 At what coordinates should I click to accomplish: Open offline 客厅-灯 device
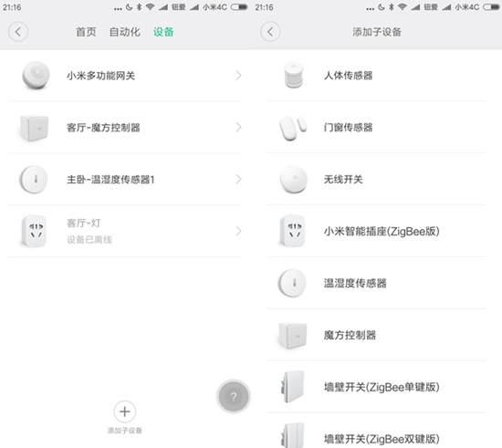point(125,231)
